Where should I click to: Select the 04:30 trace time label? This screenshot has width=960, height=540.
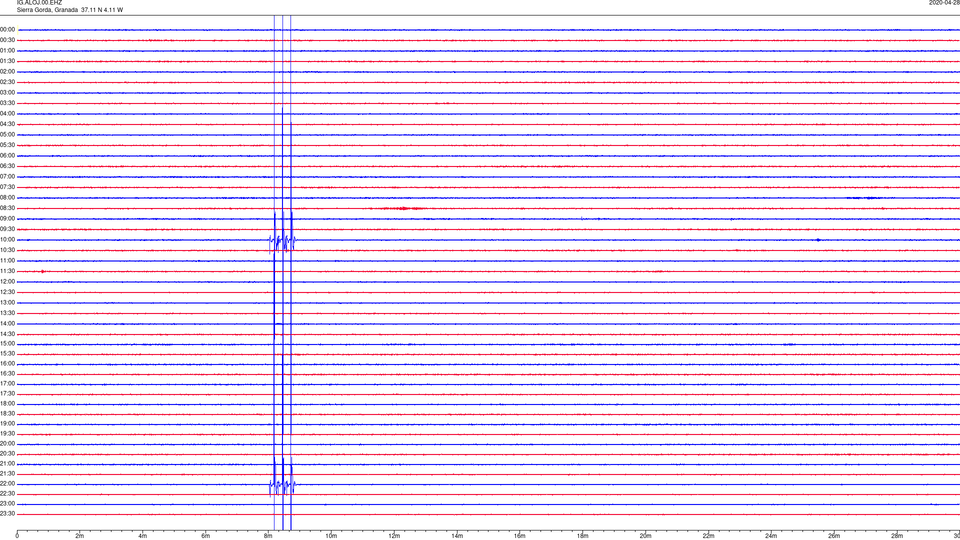[7, 124]
